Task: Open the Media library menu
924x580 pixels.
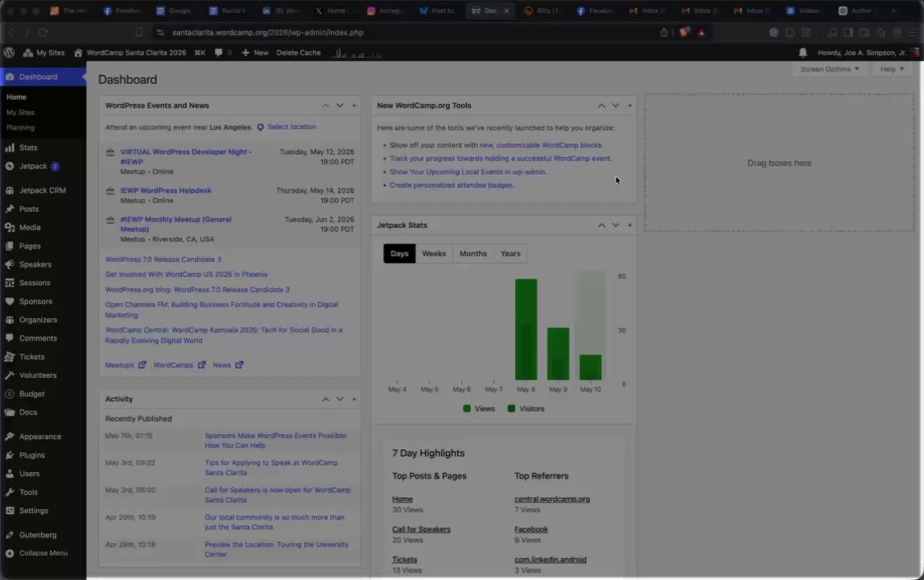Action: coord(30,227)
